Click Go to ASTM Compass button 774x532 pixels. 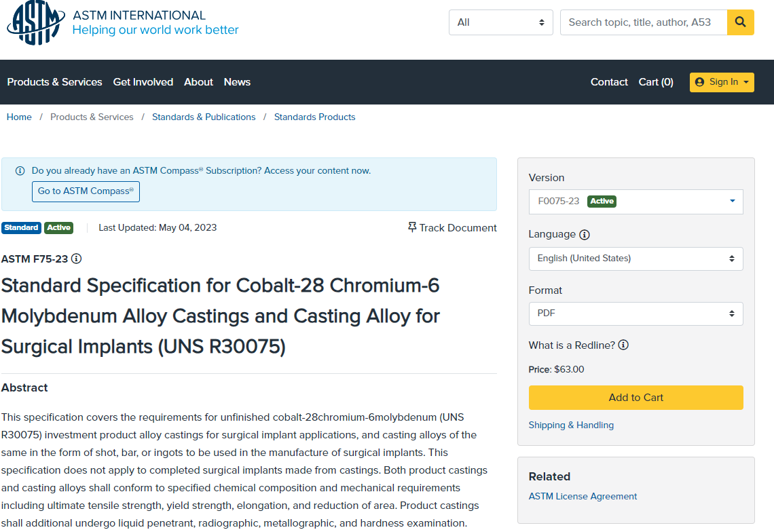86,191
